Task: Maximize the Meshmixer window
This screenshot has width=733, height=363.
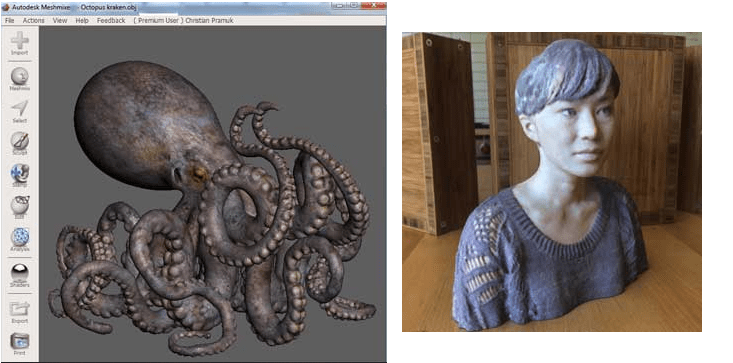Action: 353,6
